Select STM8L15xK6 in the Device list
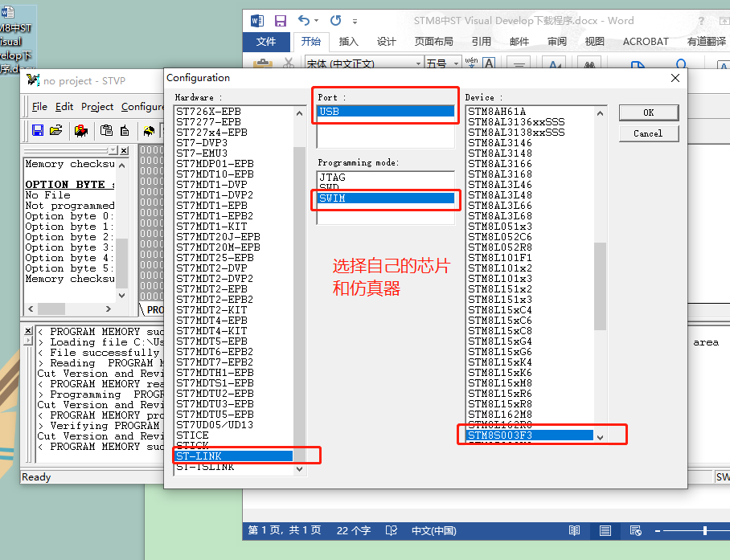This screenshot has height=560, width=730. tap(529, 373)
